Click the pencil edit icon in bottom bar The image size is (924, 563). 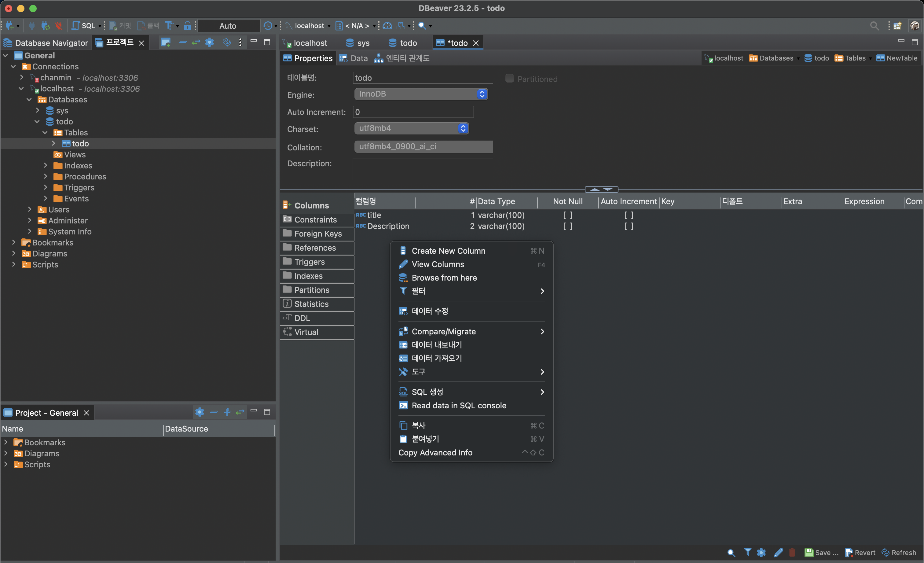(778, 553)
